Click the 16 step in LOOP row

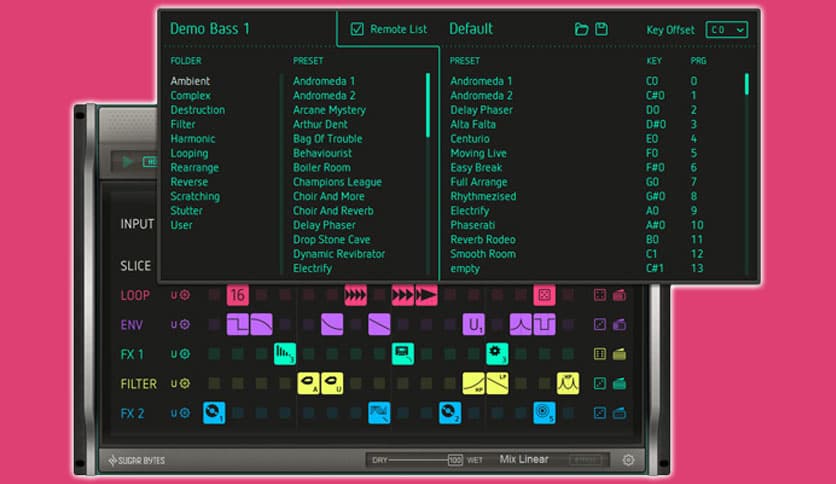[238, 295]
